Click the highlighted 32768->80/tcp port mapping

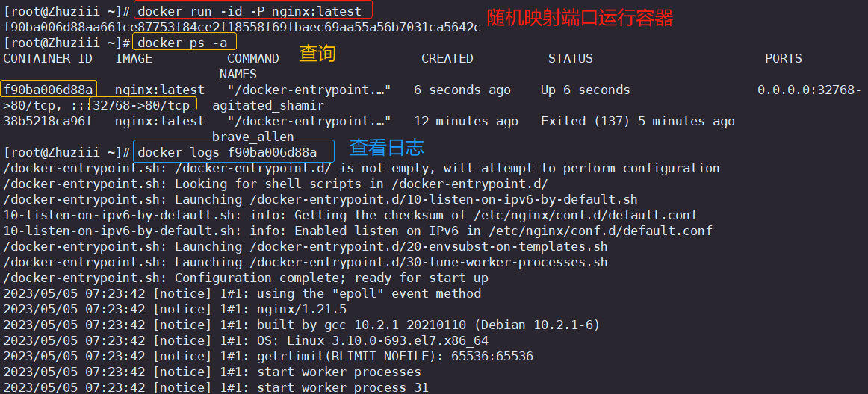[143, 105]
